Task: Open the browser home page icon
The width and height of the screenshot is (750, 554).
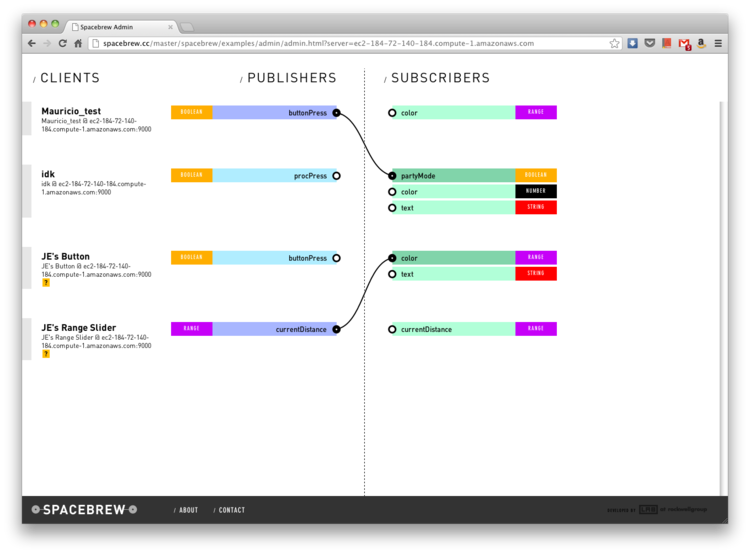Action: pos(78,44)
